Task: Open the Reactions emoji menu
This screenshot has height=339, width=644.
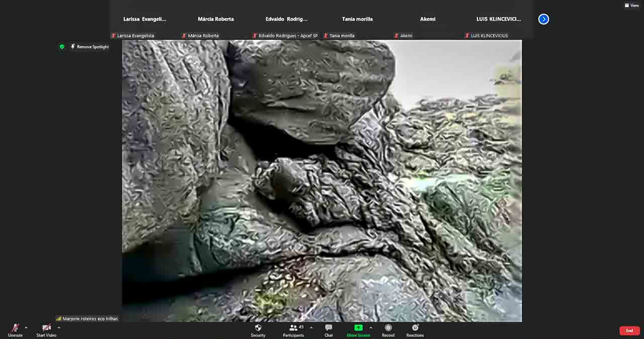Action: (x=415, y=328)
